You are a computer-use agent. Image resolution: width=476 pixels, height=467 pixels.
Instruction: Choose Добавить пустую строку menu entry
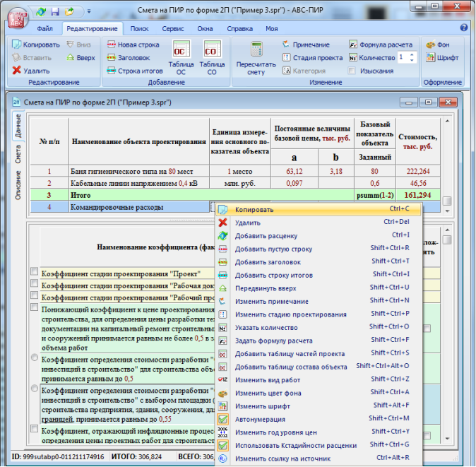pos(319,249)
